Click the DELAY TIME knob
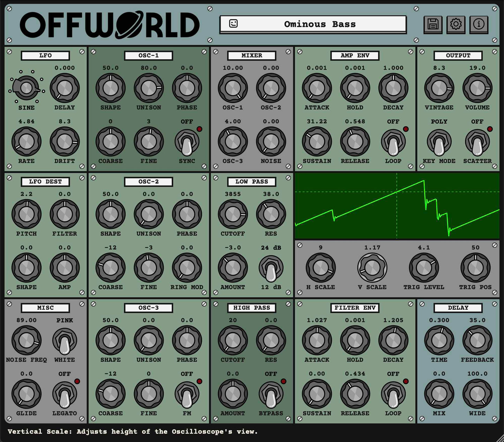 [x=439, y=340]
